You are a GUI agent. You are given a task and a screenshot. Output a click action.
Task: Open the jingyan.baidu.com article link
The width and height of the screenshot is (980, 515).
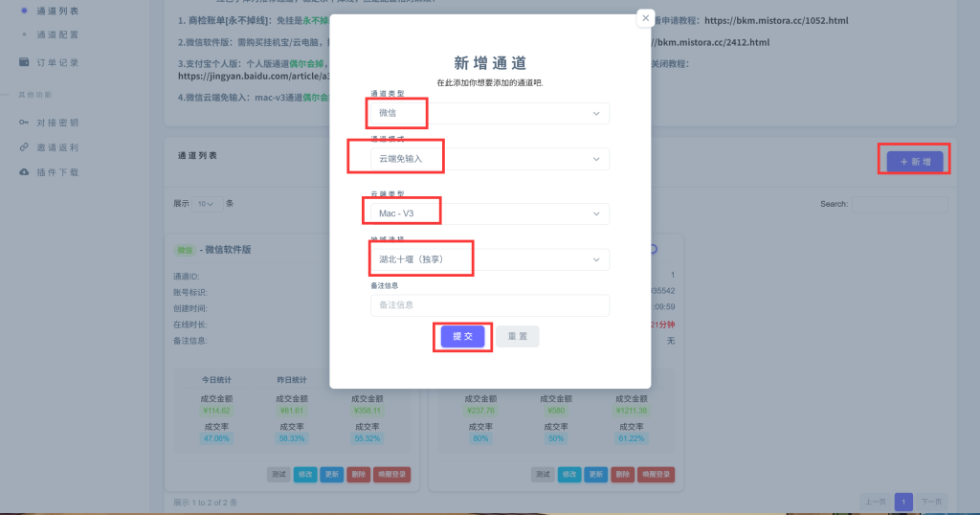pyautogui.click(x=254, y=77)
